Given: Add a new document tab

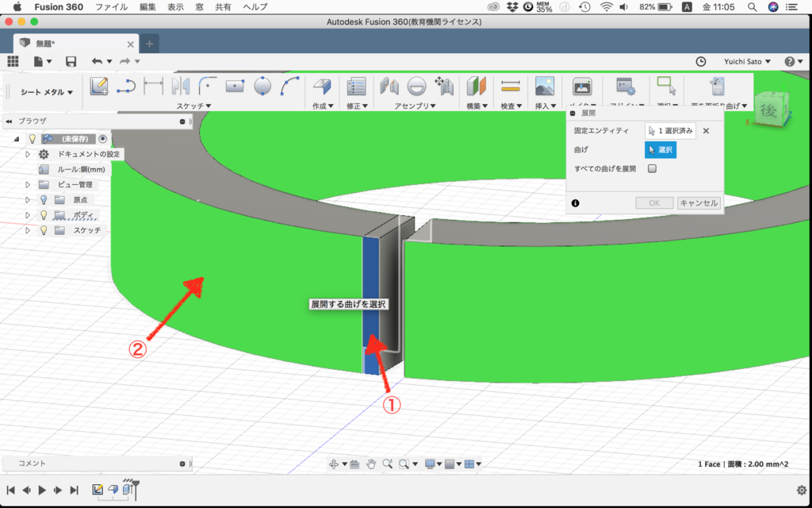Looking at the screenshot, I should 150,44.
